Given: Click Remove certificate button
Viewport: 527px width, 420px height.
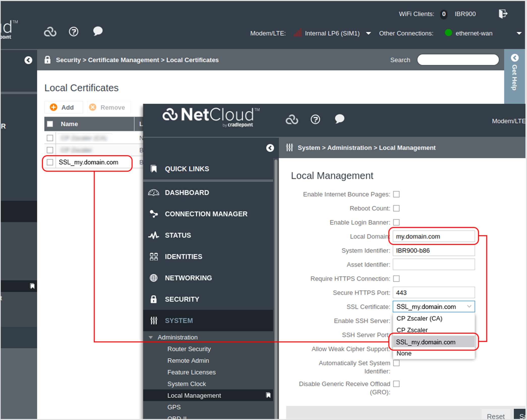Looking at the screenshot, I should [109, 107].
